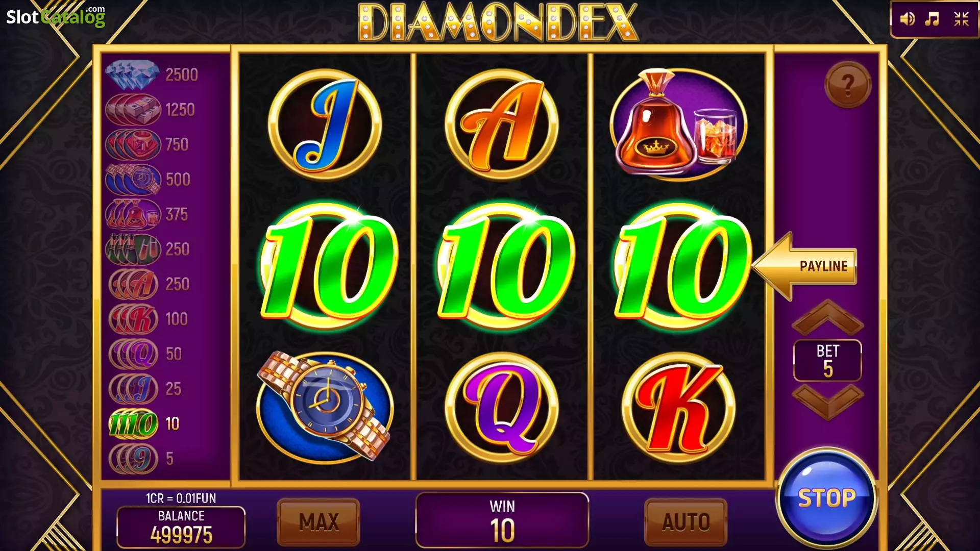Screen dimensions: 980x551
Task: Click the gold PAYLINE arrow indicator
Action: coord(804,266)
